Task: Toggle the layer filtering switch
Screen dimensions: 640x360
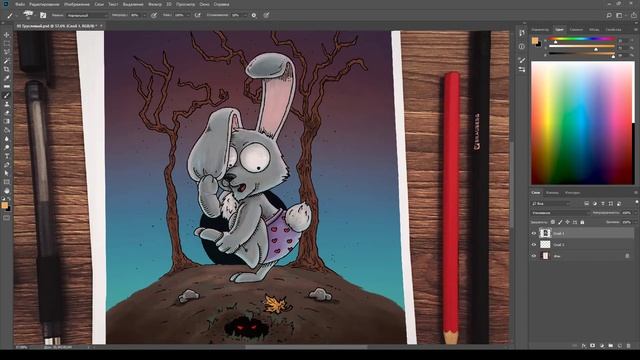Action: click(x=637, y=202)
